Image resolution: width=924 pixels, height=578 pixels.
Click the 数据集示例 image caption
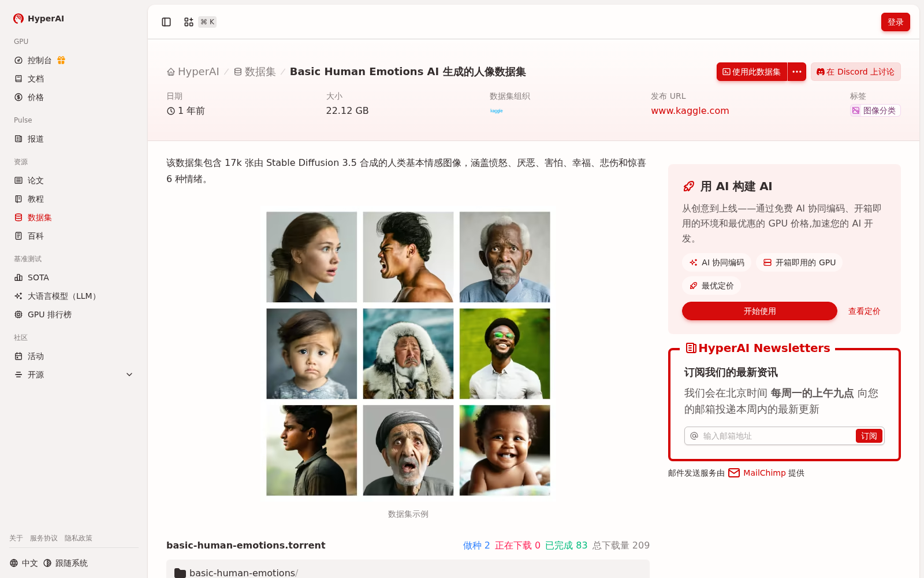coord(408,514)
